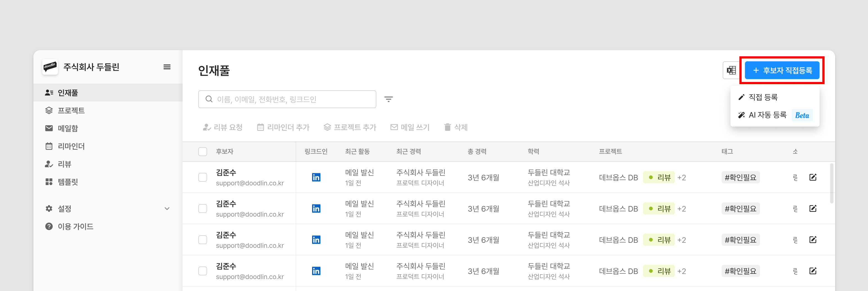
Task: Open 프로젝트 in the sidebar
Action: (x=71, y=111)
